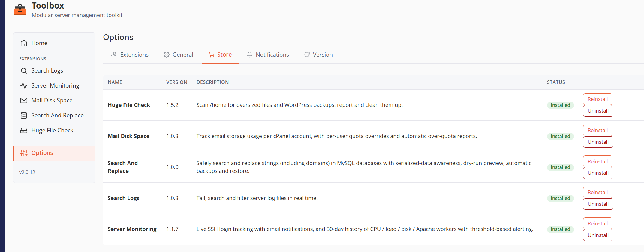Image resolution: width=644 pixels, height=252 pixels.
Task: Uninstall the Mail Disk Space extension
Action: 598,142
